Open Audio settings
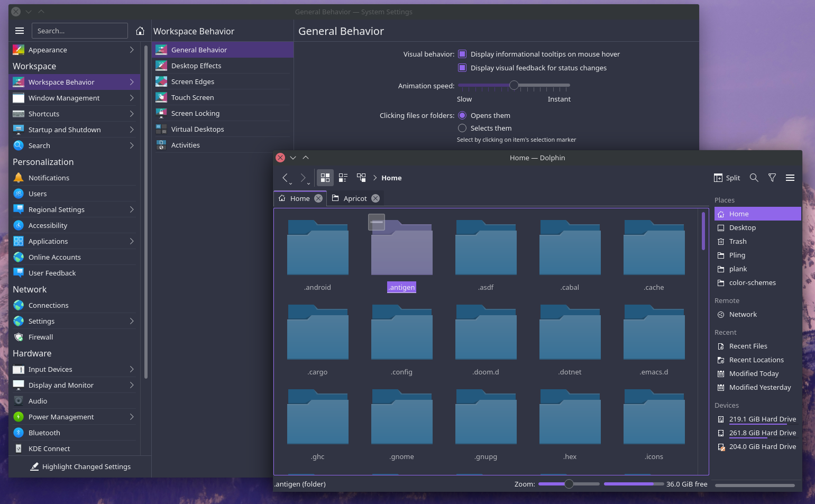The width and height of the screenshot is (815, 504). coord(73,401)
